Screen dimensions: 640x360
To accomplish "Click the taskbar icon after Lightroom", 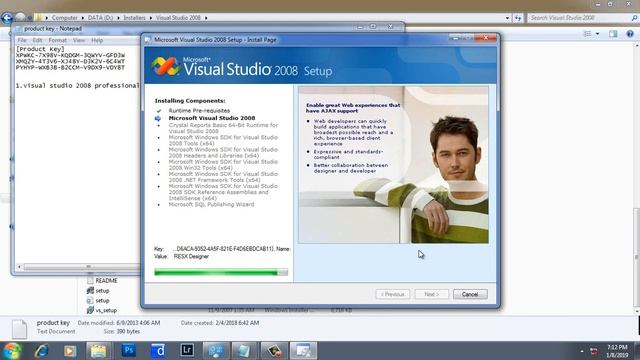I will (x=216, y=351).
